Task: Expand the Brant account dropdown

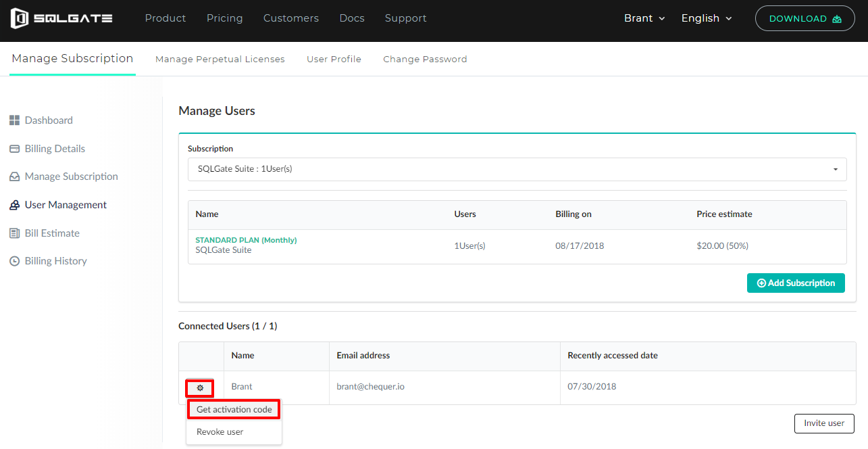Action: [x=644, y=18]
